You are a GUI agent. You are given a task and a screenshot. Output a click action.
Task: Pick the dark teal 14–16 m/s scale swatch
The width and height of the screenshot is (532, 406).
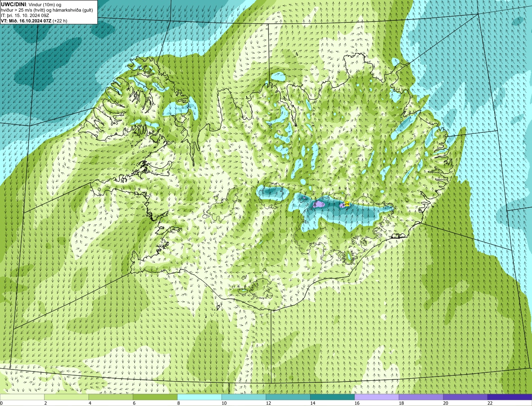[x=332, y=397]
